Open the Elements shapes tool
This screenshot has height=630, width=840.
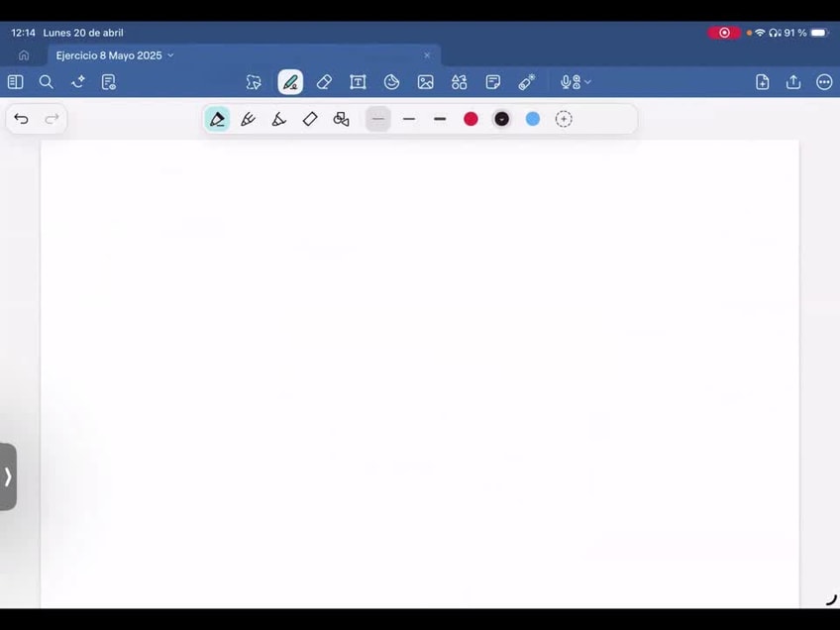click(x=459, y=82)
